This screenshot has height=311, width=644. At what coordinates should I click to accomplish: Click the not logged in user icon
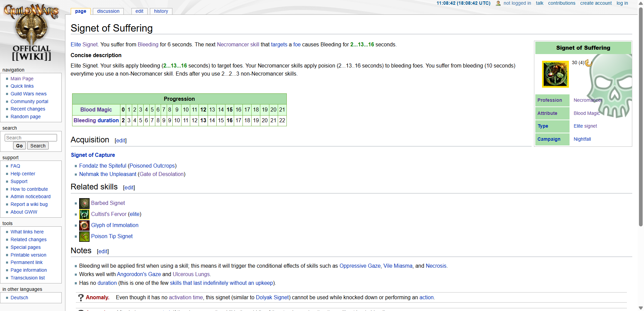coord(498,3)
